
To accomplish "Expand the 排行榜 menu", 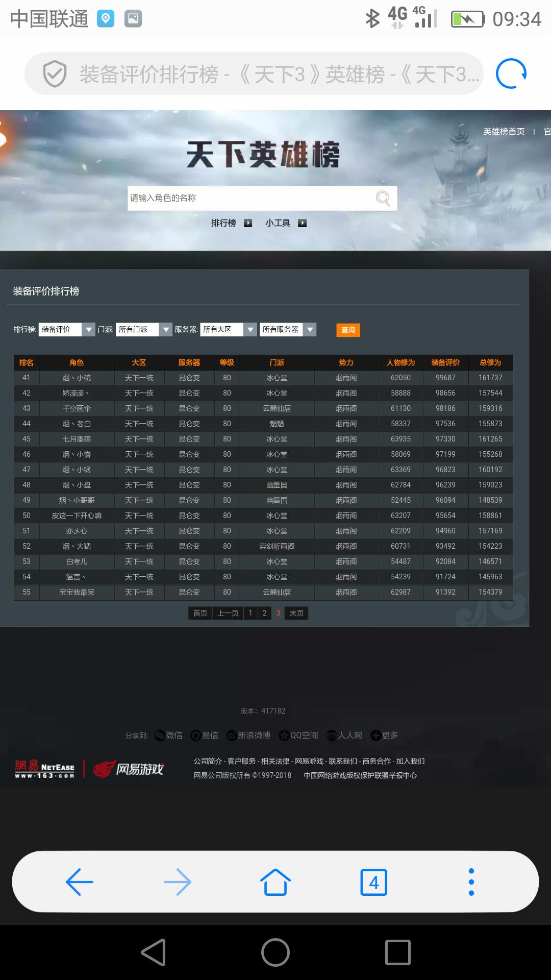I will pos(223,223).
